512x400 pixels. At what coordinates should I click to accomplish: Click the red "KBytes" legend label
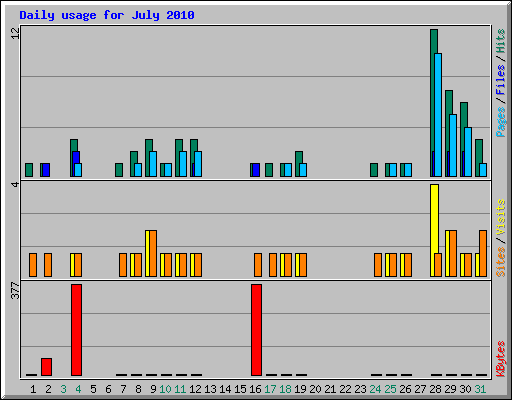[501, 359]
